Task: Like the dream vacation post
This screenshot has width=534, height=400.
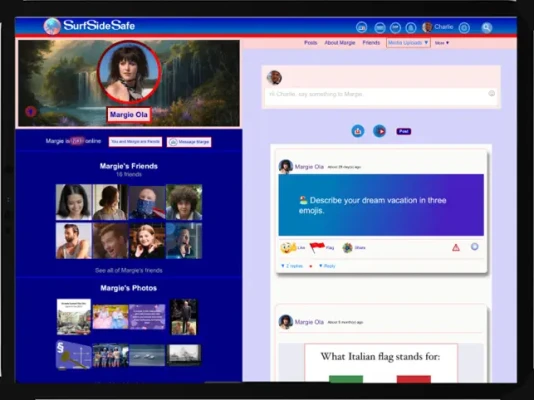Action: coord(293,247)
